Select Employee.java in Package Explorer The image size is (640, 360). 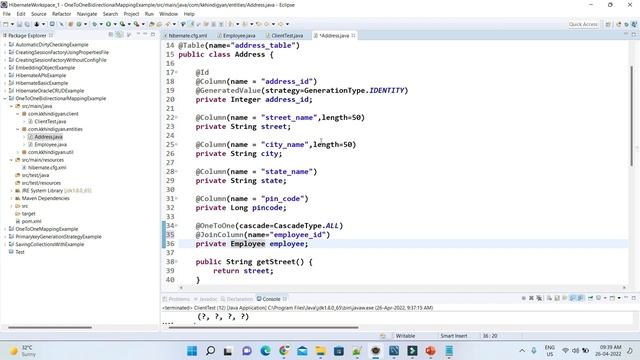[50, 144]
